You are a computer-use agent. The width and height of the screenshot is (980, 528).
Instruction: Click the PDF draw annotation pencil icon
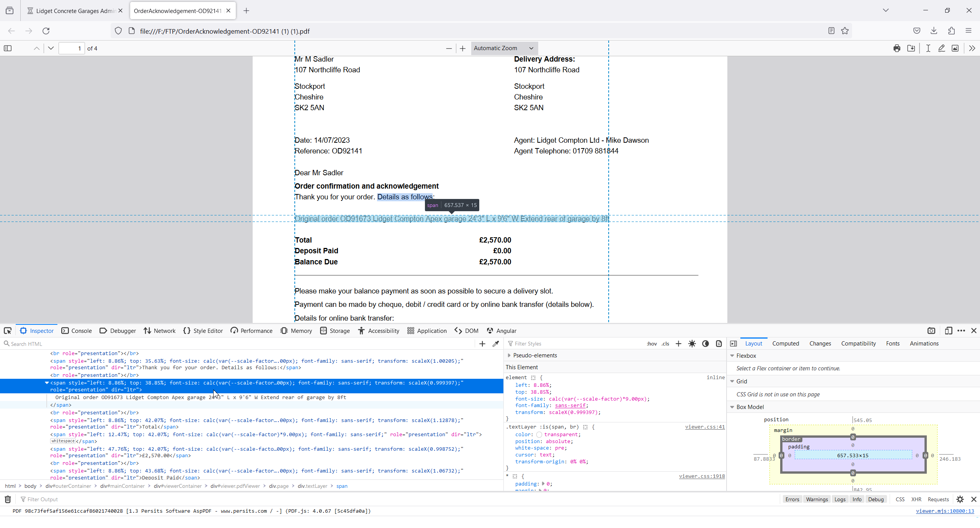tap(941, 48)
